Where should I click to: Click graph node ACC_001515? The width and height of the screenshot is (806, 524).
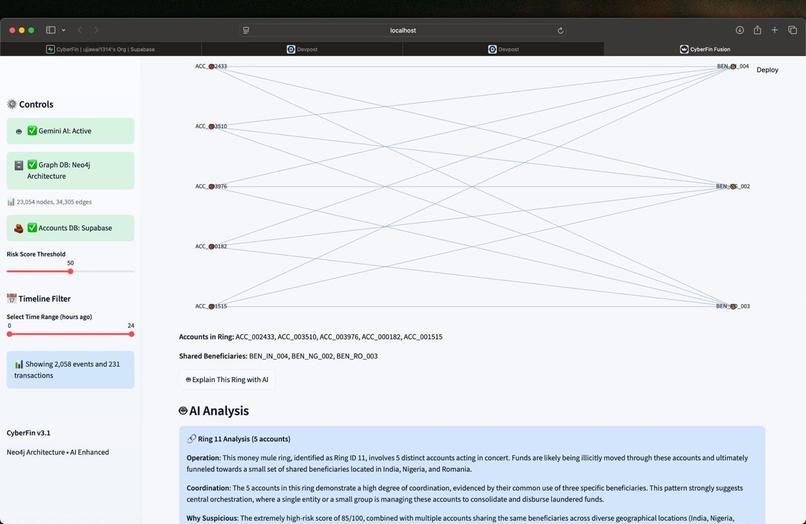(x=211, y=306)
